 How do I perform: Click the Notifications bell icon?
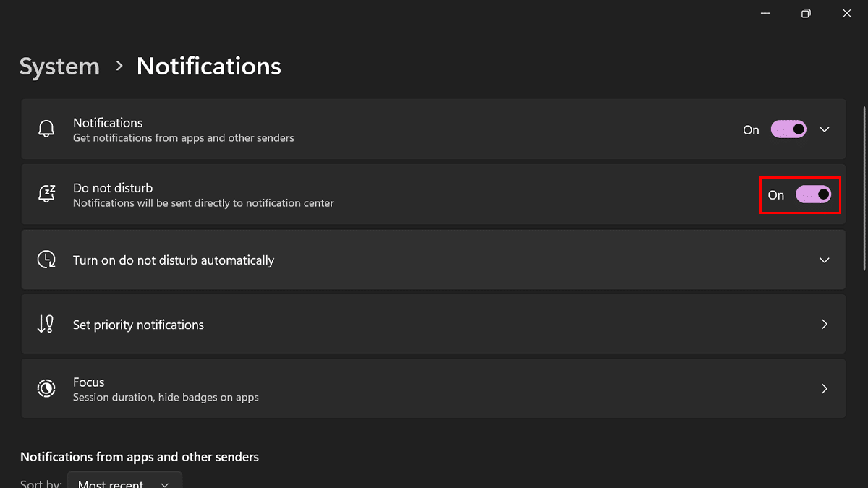[46, 129]
